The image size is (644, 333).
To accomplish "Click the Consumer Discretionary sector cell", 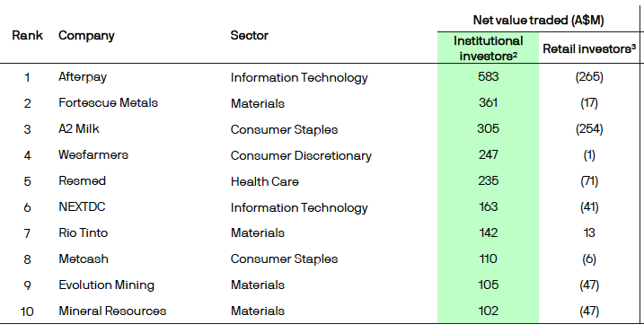I will tap(301, 155).
